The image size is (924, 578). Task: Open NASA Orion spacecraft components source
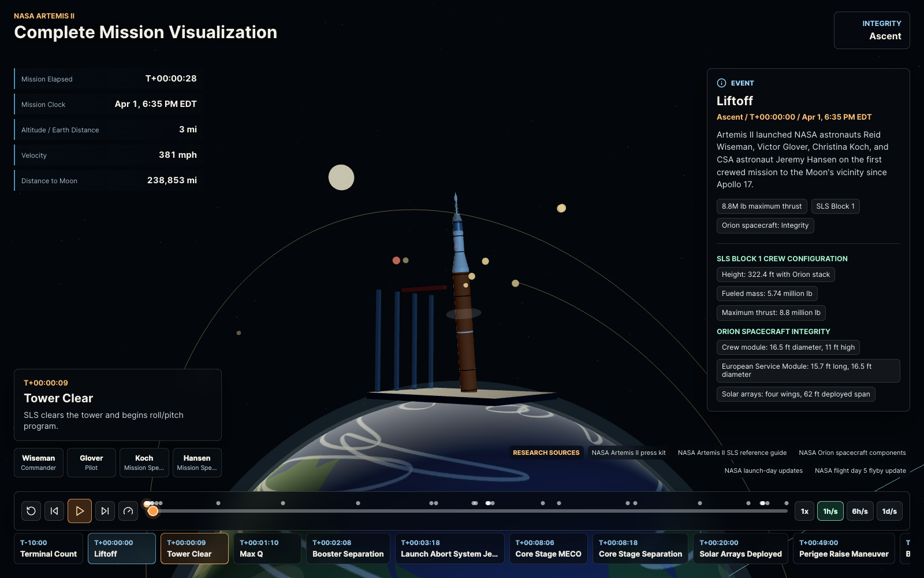[852, 453]
